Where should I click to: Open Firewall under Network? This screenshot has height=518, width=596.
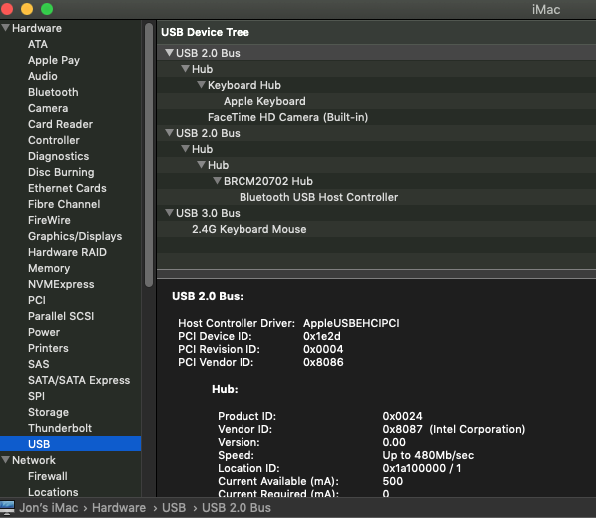pyautogui.click(x=48, y=476)
